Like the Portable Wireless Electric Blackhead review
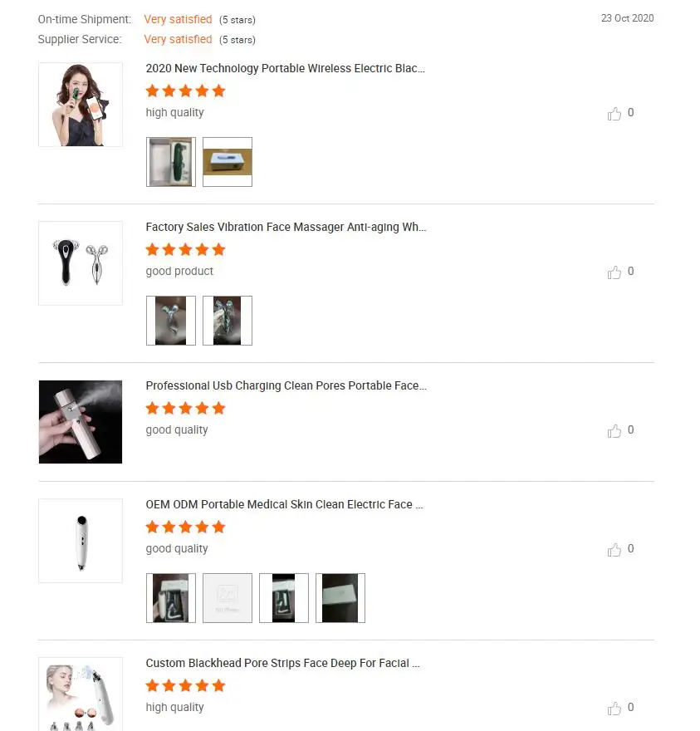The height and width of the screenshot is (731, 700). click(x=614, y=113)
